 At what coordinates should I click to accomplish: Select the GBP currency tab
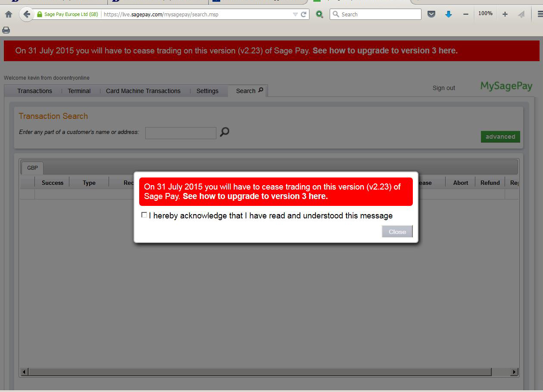click(x=32, y=168)
